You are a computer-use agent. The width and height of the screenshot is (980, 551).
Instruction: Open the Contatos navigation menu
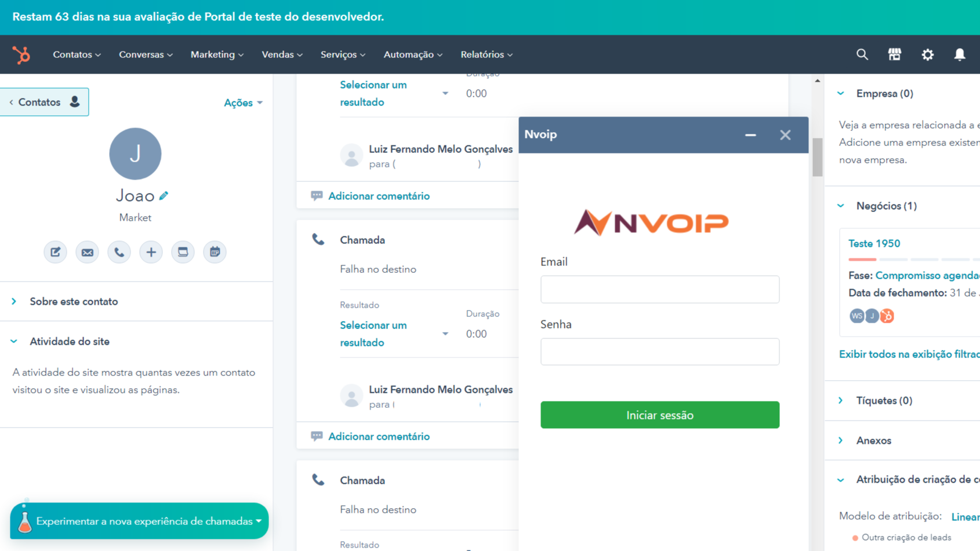[77, 54]
